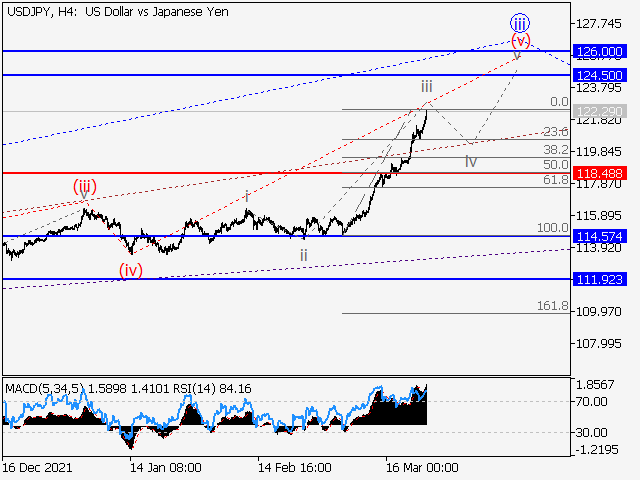Click the 30.00 RSI level on indicator axis

(x=591, y=432)
